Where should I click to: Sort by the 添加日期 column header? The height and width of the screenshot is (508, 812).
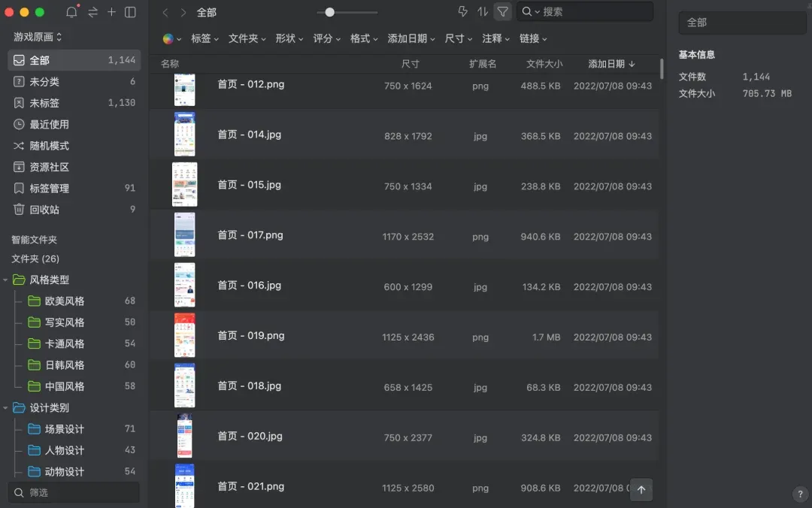click(x=611, y=64)
